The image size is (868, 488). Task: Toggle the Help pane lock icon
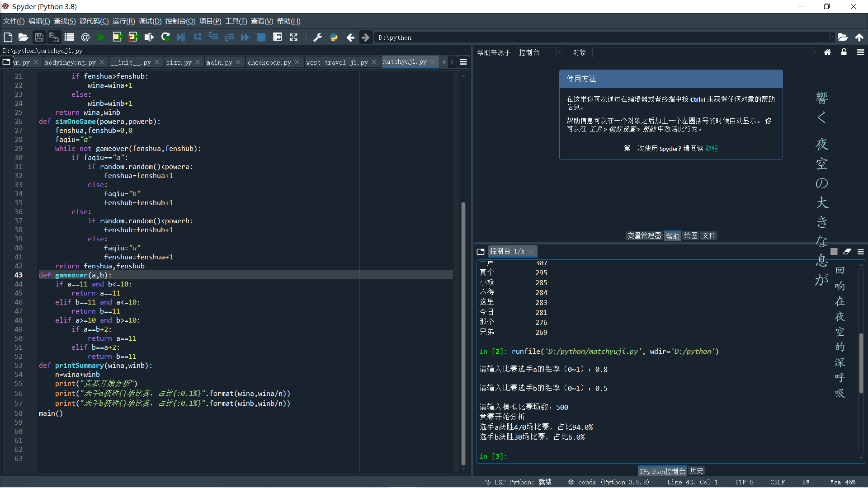844,52
